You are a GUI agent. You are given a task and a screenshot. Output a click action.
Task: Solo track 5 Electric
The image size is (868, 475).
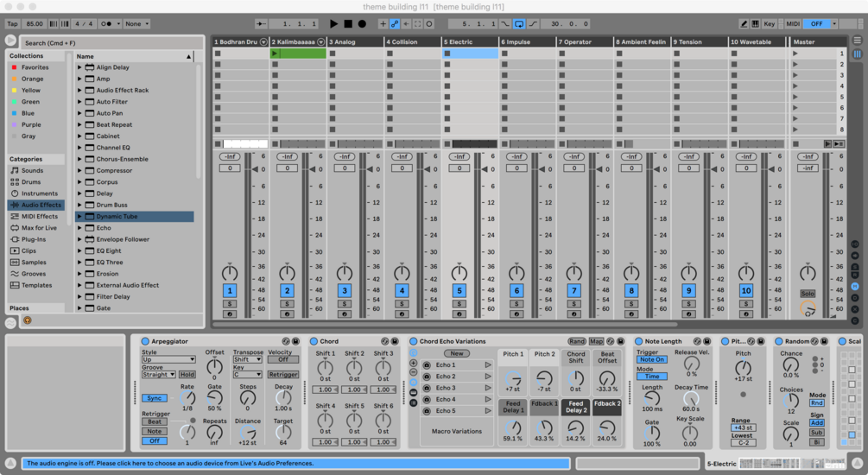(x=459, y=303)
